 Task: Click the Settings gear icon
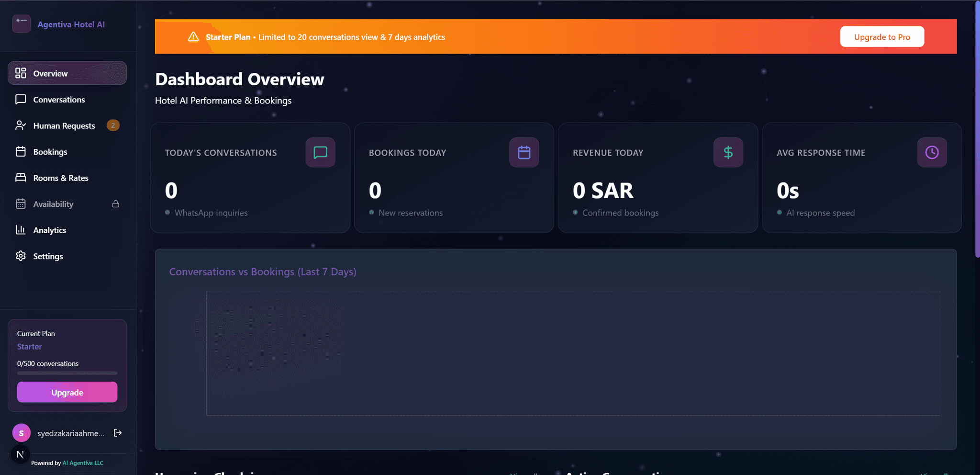click(21, 256)
